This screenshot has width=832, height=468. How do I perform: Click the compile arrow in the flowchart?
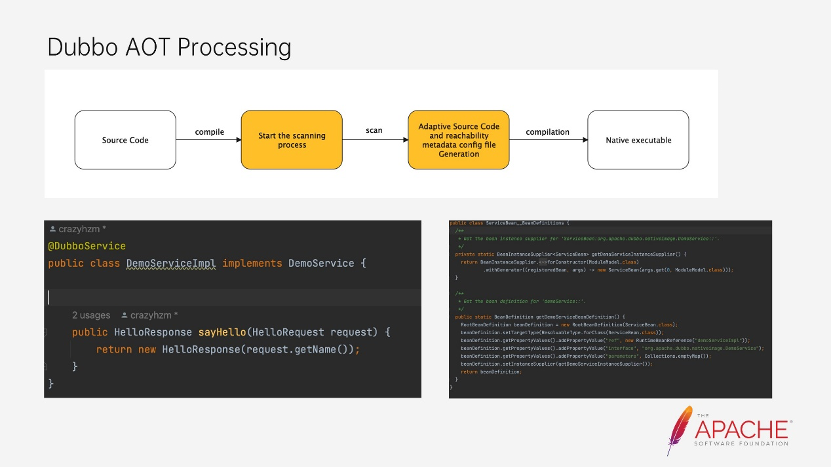(x=209, y=140)
